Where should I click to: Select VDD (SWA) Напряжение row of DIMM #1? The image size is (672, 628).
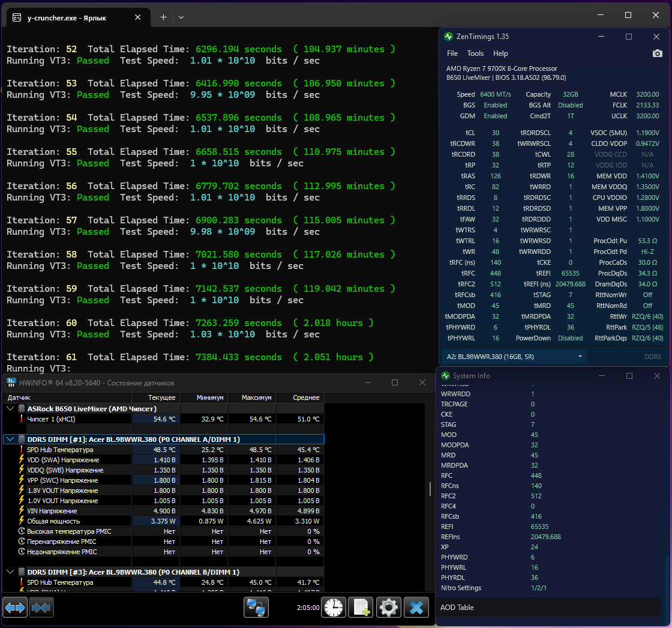(x=163, y=460)
